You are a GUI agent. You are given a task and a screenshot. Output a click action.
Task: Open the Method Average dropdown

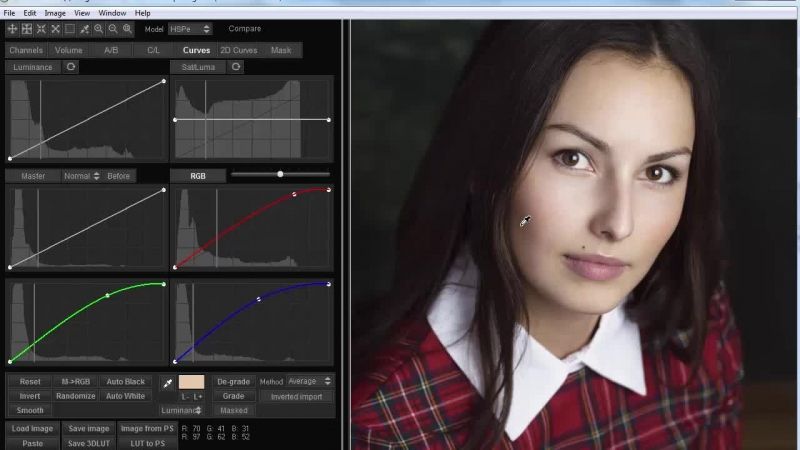point(309,381)
